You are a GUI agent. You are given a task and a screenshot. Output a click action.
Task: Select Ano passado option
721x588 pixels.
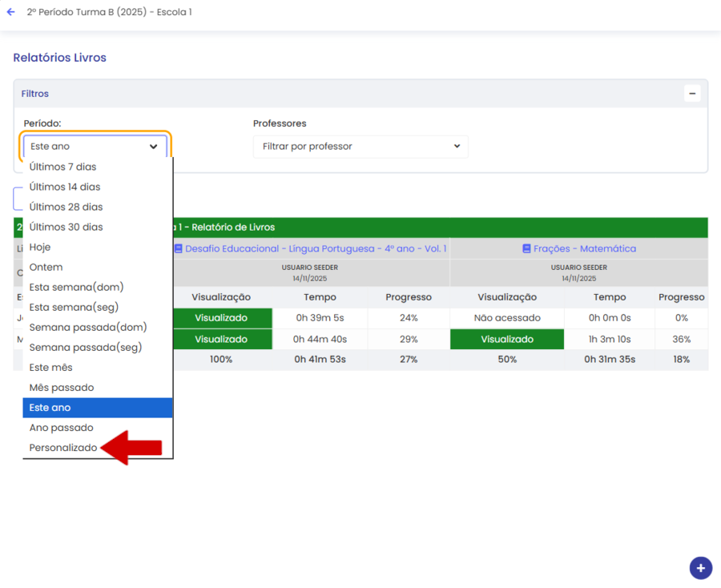(61, 428)
